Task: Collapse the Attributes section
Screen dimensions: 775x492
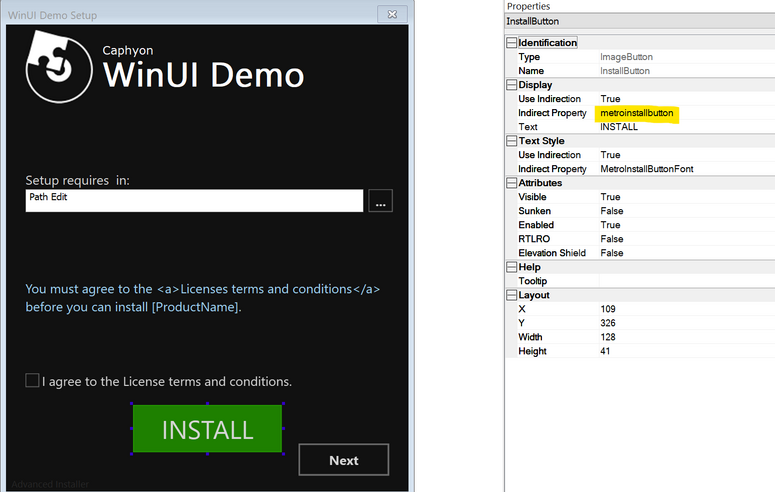Action: 512,183
